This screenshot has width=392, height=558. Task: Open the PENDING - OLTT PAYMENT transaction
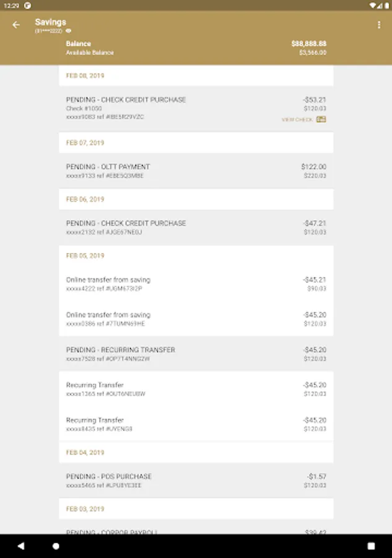[x=196, y=171]
